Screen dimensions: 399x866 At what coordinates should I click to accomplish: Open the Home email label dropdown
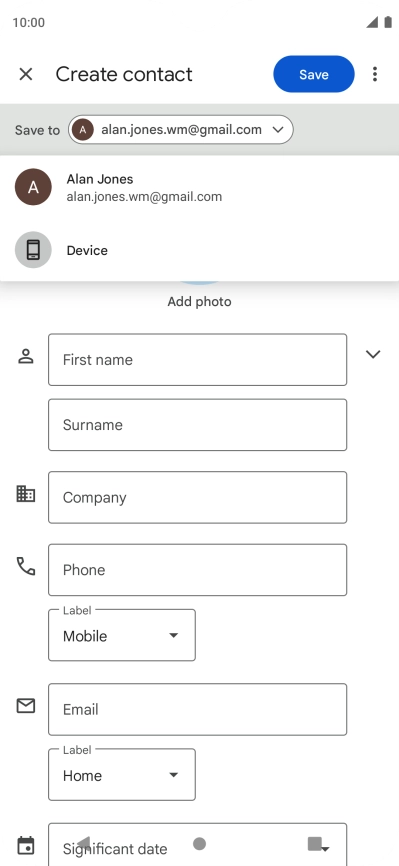tap(122, 775)
